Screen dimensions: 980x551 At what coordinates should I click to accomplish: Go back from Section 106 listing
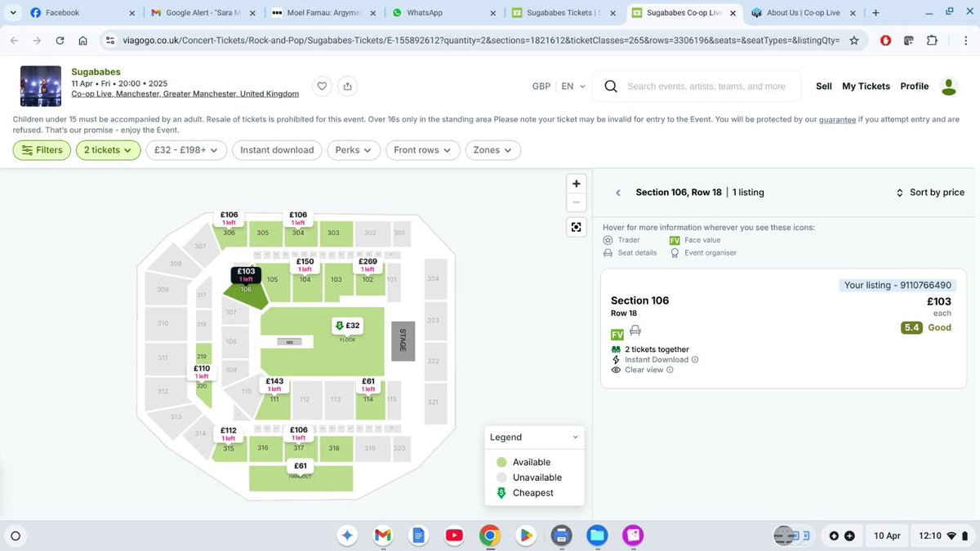(618, 193)
